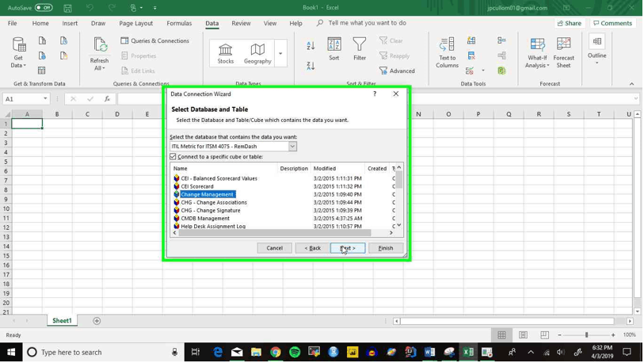This screenshot has width=644, height=363.
Task: Open the database selection dropdown
Action: click(292, 146)
